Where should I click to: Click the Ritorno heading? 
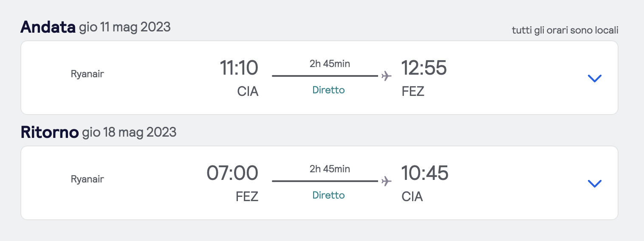pyautogui.click(x=50, y=132)
